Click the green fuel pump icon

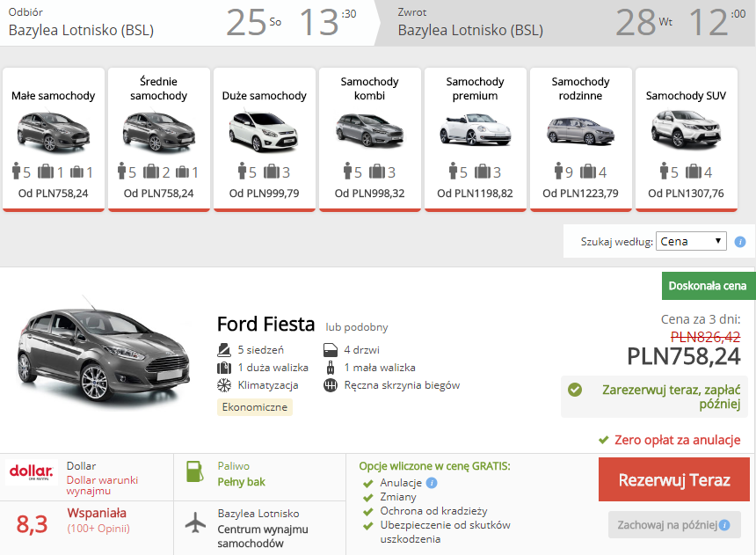(x=195, y=471)
